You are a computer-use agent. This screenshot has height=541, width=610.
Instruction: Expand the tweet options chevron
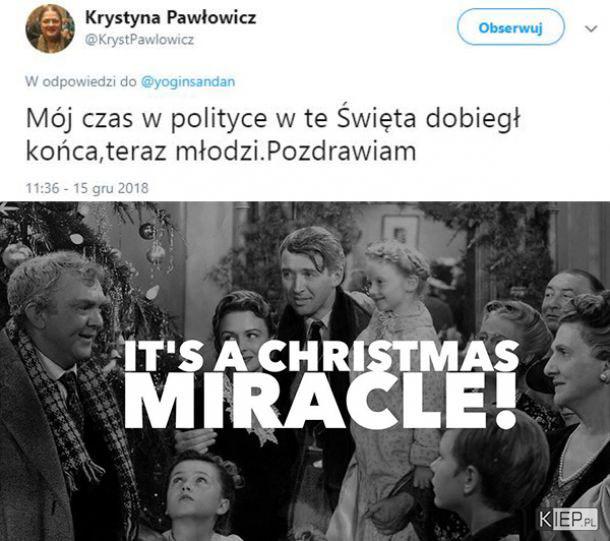coord(591,29)
